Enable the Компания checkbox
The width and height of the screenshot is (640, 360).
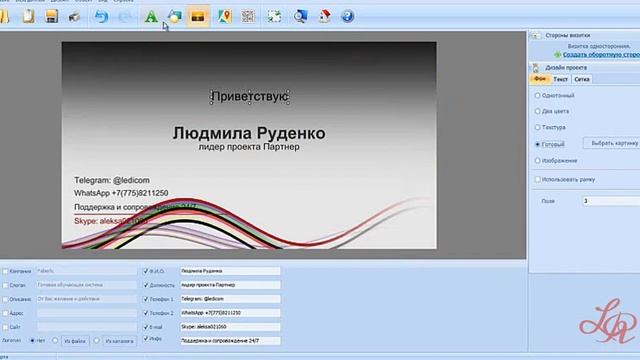tap(5, 271)
